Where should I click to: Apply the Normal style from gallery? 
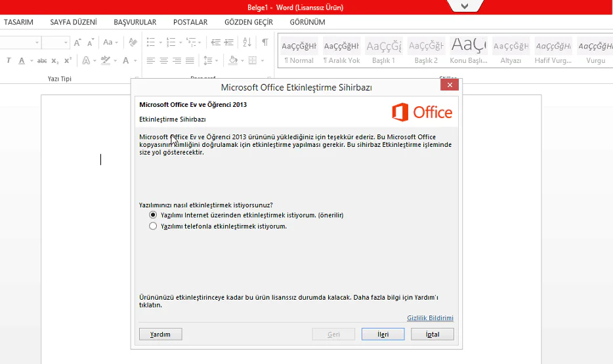click(299, 51)
